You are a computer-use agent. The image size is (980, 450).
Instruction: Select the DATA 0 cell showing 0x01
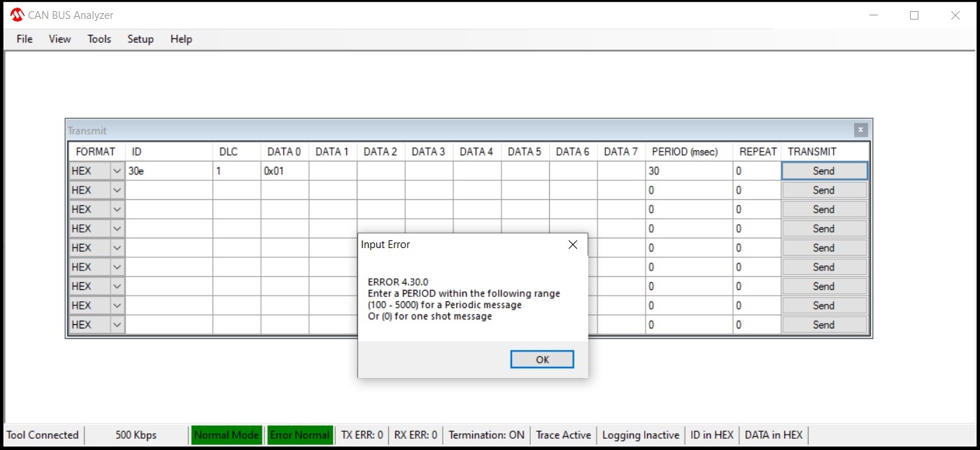285,171
